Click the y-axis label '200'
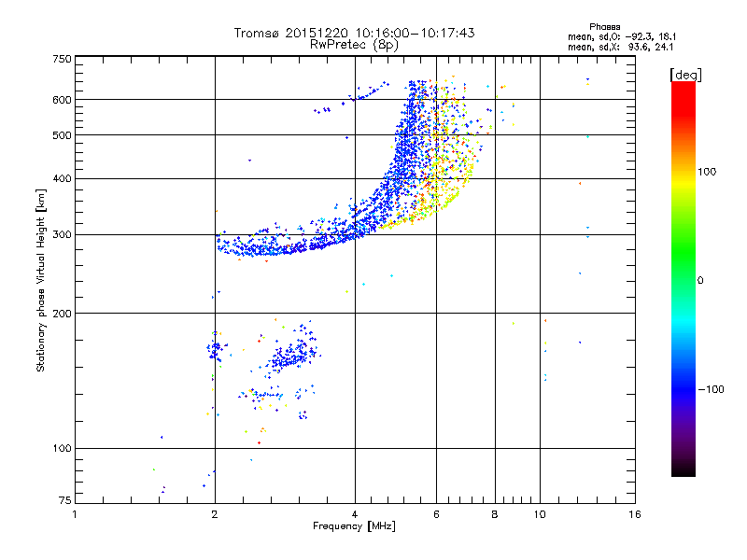Viewport: 747px width, 560px height. point(62,314)
